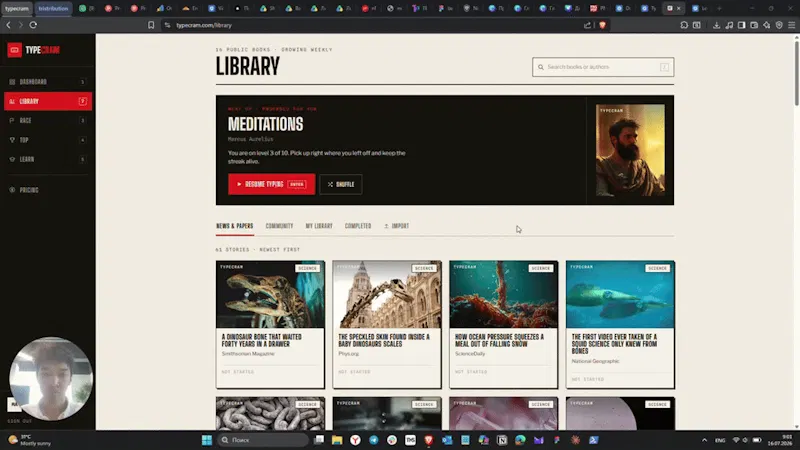Open the chains story thumbnail in second row

click(270, 414)
